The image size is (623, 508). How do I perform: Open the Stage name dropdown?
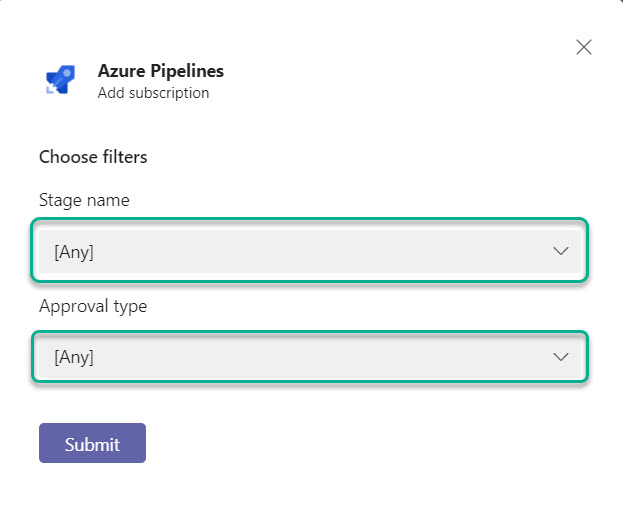[310, 251]
